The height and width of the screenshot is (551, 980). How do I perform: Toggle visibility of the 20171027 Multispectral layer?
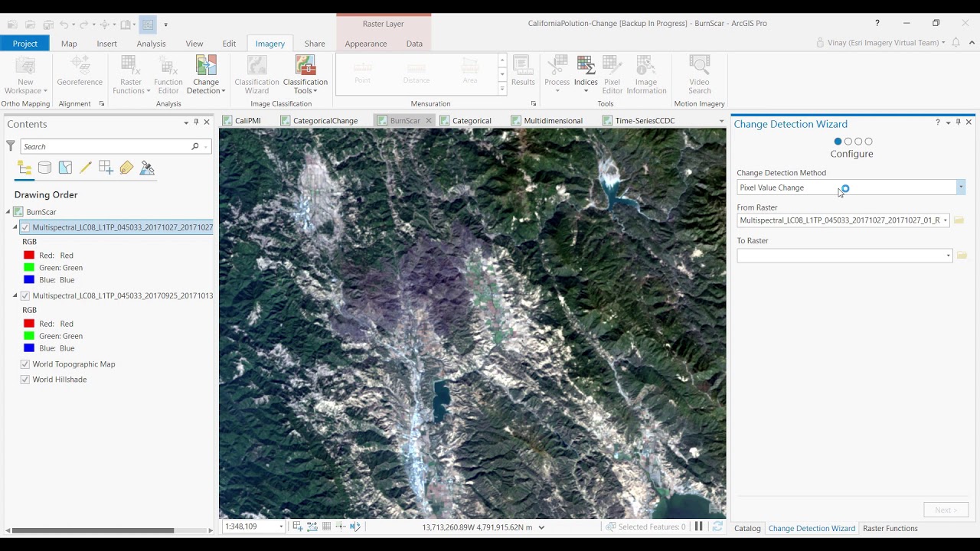coord(25,227)
